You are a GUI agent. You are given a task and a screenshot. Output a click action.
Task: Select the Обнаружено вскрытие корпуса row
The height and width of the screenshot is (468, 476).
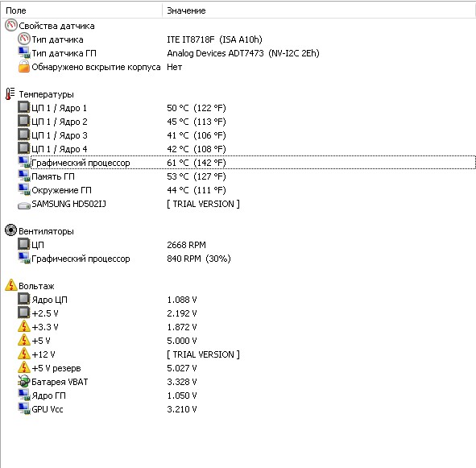point(96,67)
